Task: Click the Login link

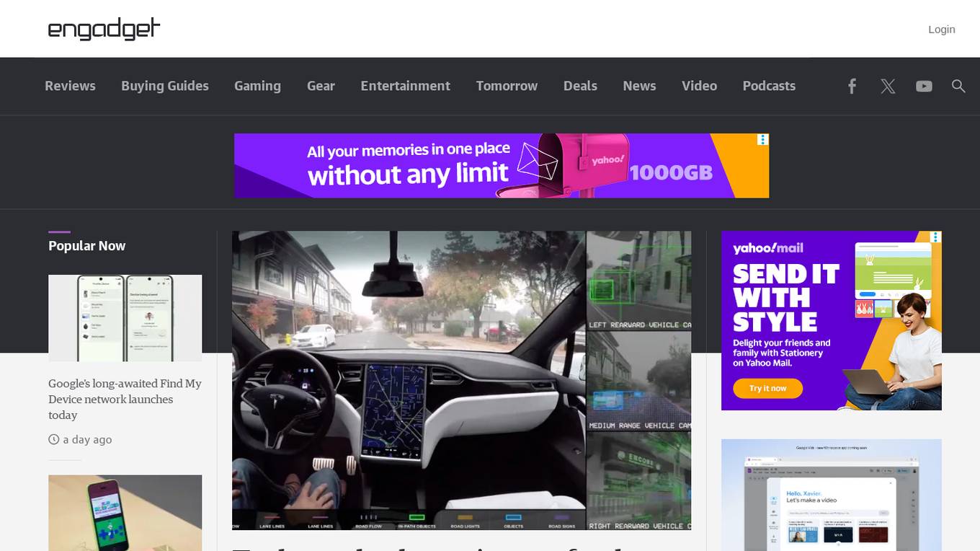Action: (x=941, y=29)
